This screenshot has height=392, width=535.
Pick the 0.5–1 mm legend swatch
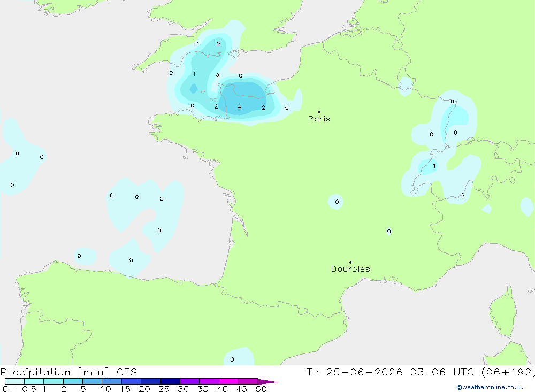pyautogui.click(x=34, y=381)
